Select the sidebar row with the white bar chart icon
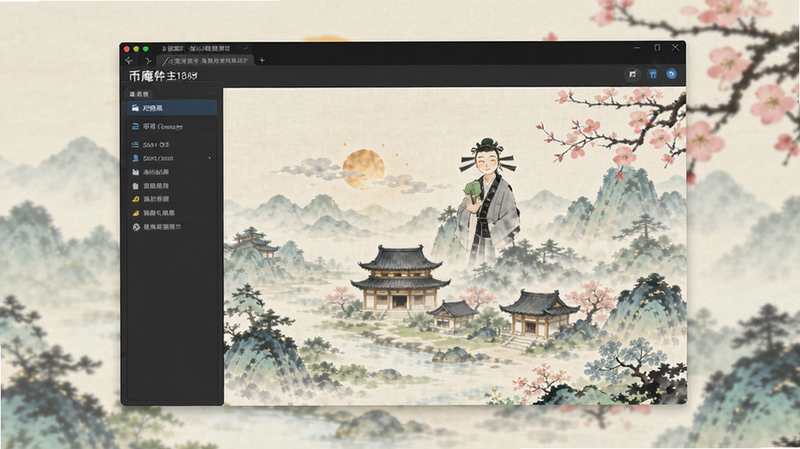Image resolution: width=800 pixels, height=449 pixels. [x=171, y=172]
